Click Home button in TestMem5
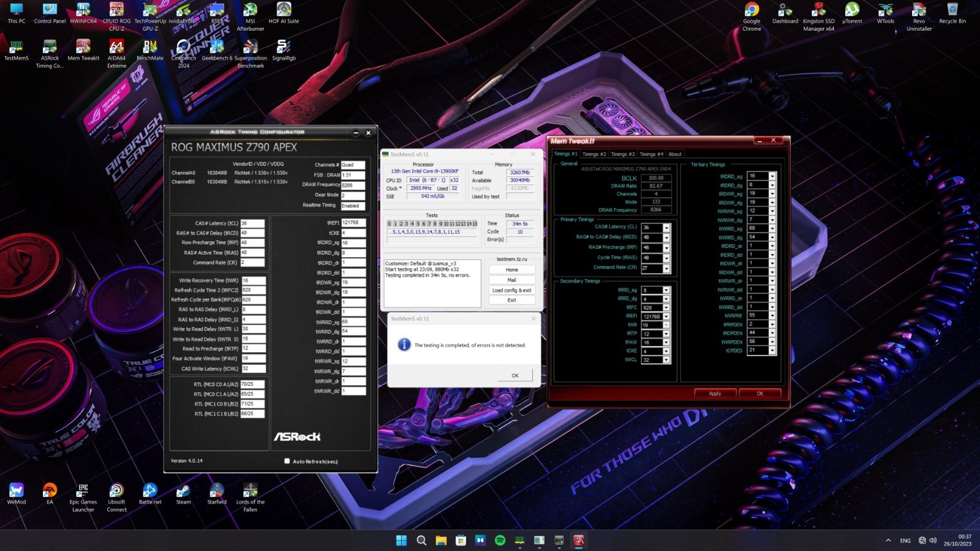 [x=511, y=269]
